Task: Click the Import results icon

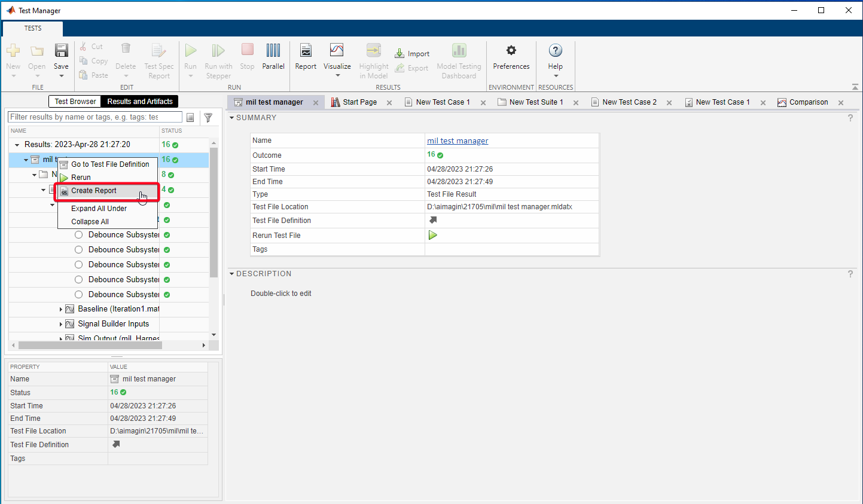Action: 400,54
